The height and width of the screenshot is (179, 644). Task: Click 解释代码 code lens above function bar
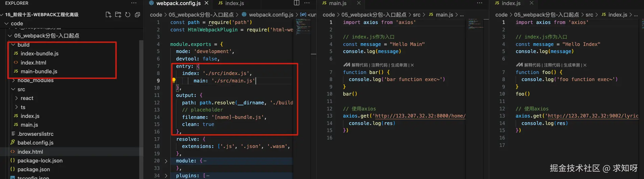click(x=360, y=65)
